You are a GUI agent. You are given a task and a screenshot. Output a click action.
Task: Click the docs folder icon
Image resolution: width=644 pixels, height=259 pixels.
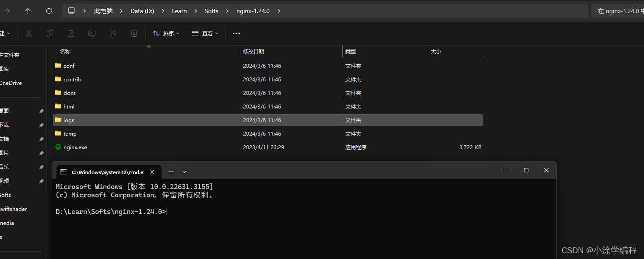tap(58, 93)
